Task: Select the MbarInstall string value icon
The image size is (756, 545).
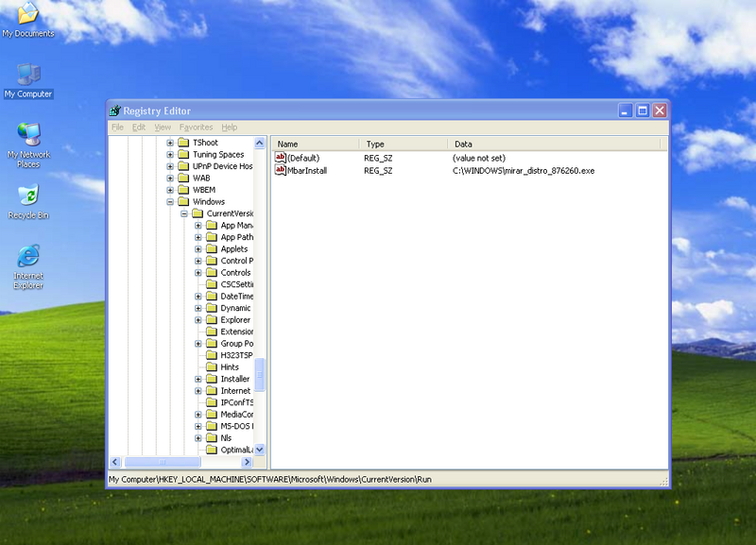Action: click(x=280, y=170)
